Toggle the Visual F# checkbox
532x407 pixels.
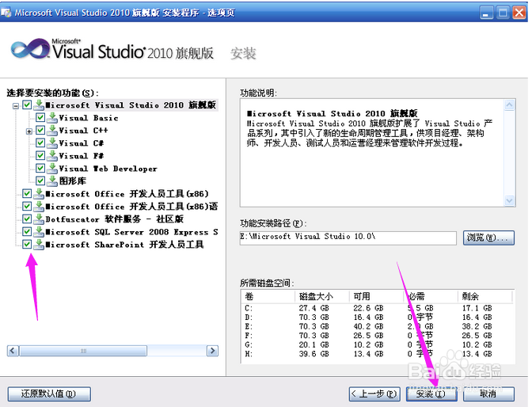40,156
